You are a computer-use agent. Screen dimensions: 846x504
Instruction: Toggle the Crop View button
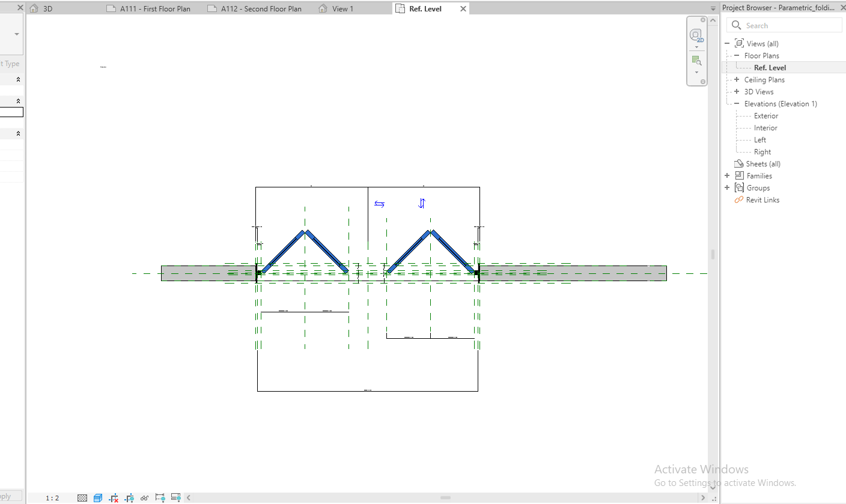[114, 498]
